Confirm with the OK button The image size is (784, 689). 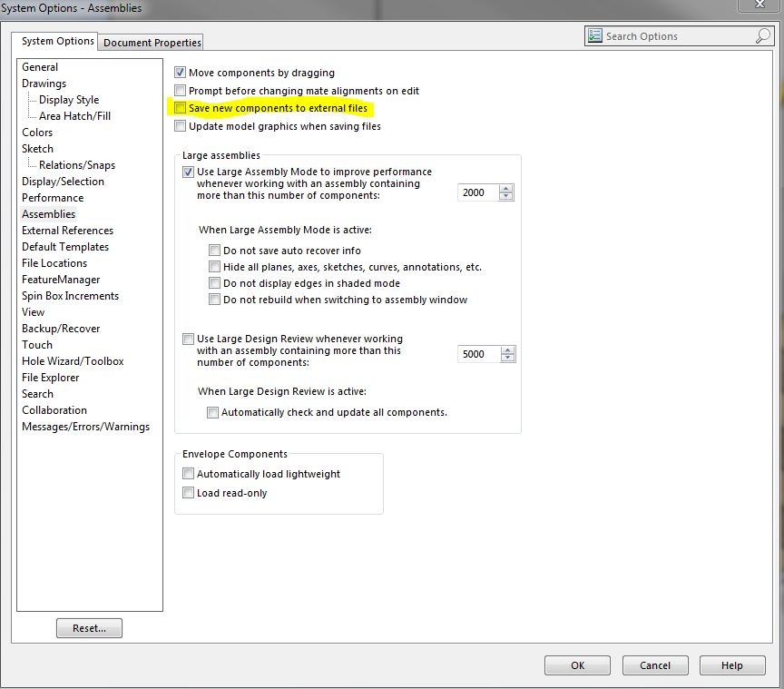577,665
